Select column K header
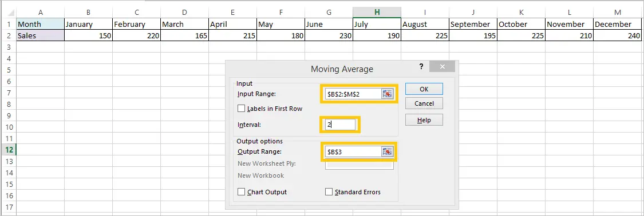 click(521, 13)
